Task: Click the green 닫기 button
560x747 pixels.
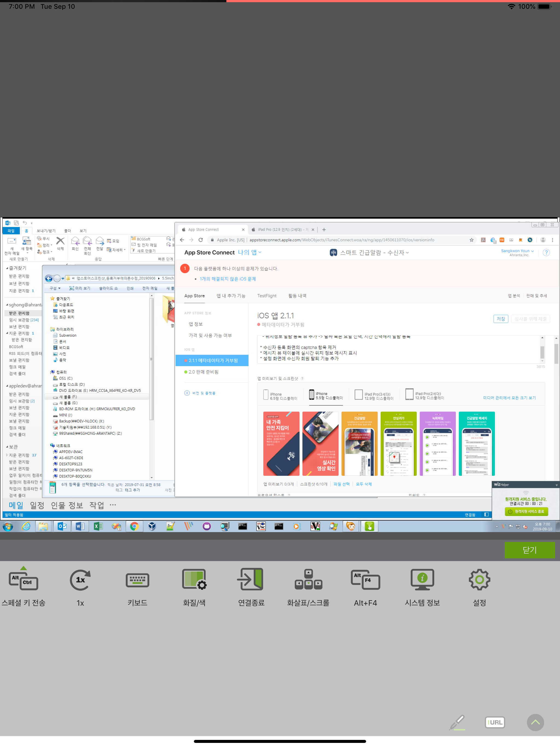Action: 530,550
